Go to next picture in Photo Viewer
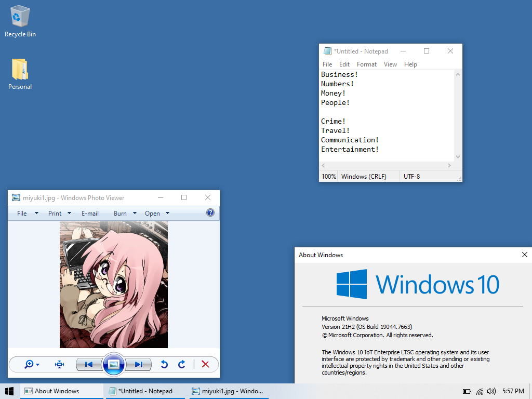This screenshot has height=399, width=532. [138, 365]
